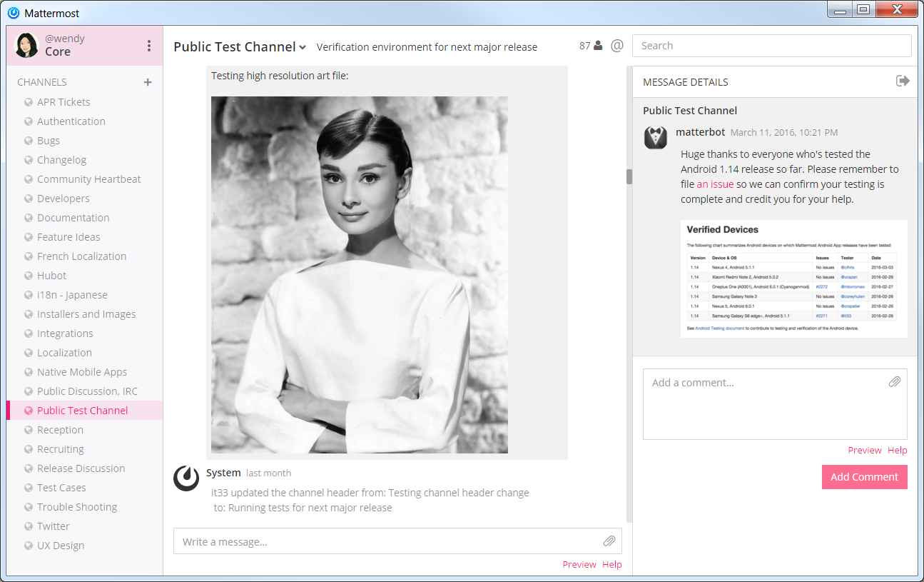The width and height of the screenshot is (924, 582).
Task: Open the Installers and Images channel
Action: pos(85,314)
